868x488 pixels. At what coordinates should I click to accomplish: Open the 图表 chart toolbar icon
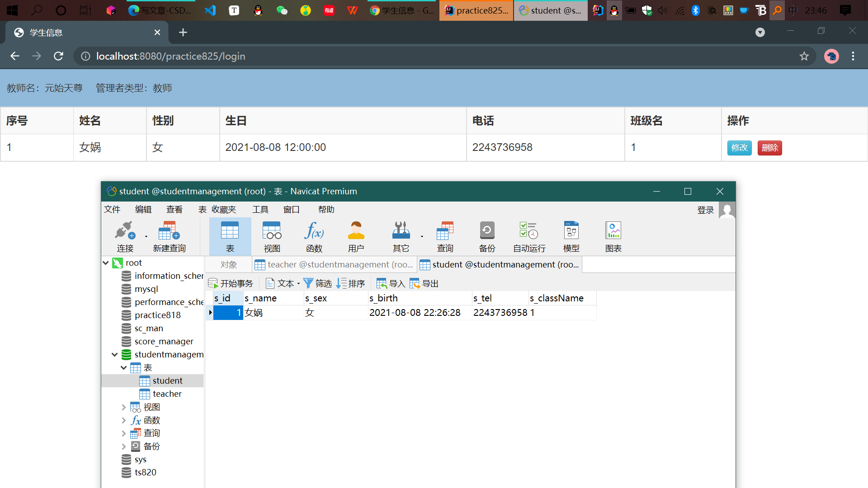613,236
